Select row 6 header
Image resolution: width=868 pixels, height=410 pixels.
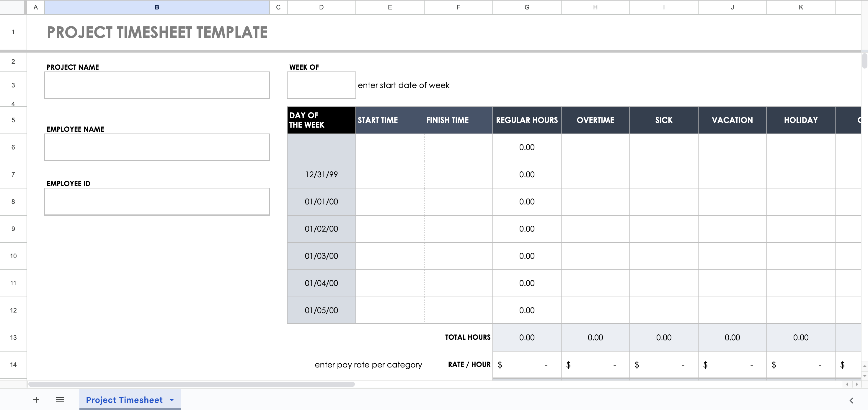click(x=13, y=147)
